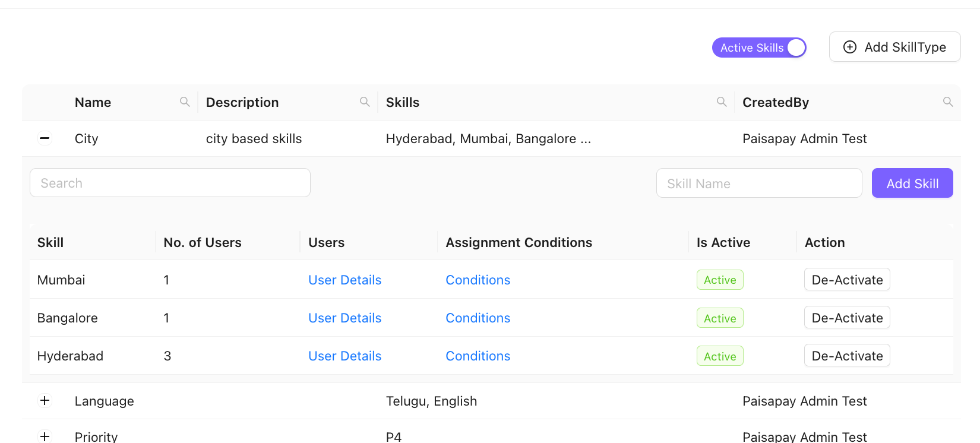Click the Add SkillType button
The image size is (980, 443).
pyautogui.click(x=894, y=47)
